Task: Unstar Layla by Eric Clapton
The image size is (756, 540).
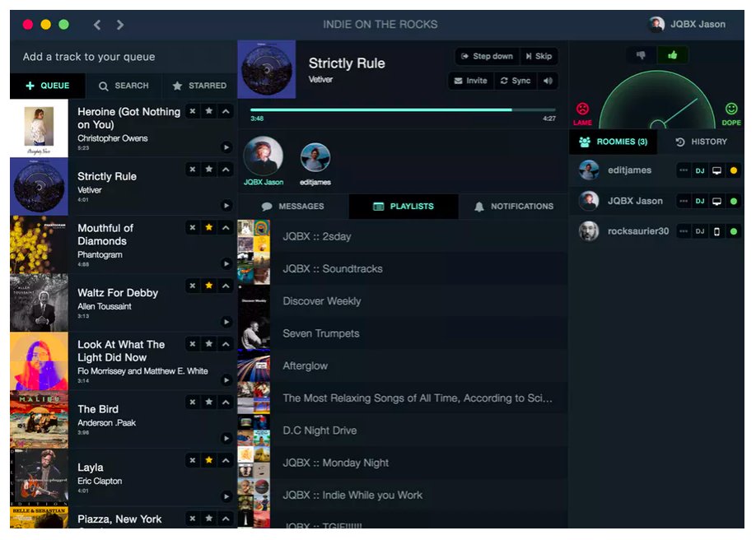Action: point(209,460)
